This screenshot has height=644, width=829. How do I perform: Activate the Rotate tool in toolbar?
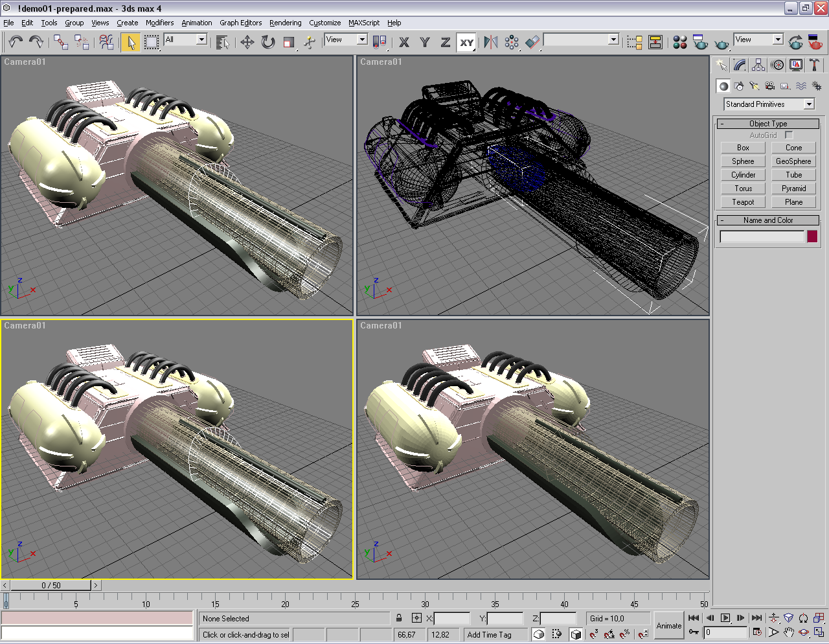267,42
